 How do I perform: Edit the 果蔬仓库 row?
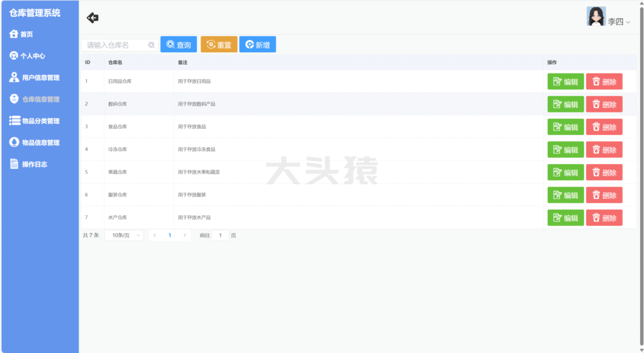coord(565,172)
